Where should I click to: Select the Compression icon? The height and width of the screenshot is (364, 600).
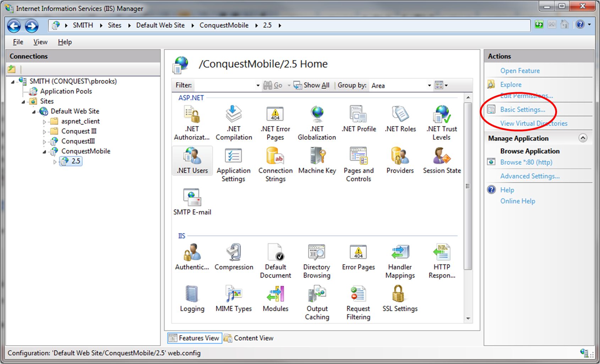point(234,257)
